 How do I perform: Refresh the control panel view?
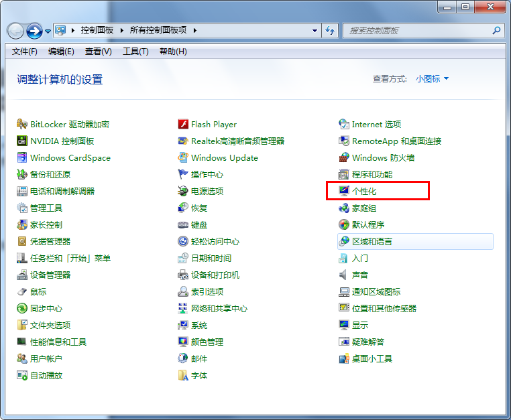[330, 31]
